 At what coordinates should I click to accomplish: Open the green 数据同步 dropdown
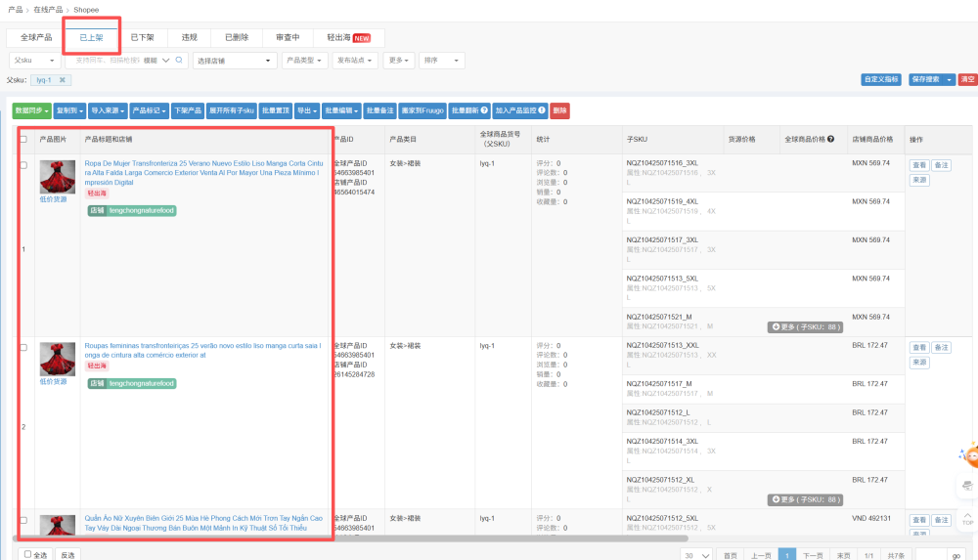pos(32,110)
